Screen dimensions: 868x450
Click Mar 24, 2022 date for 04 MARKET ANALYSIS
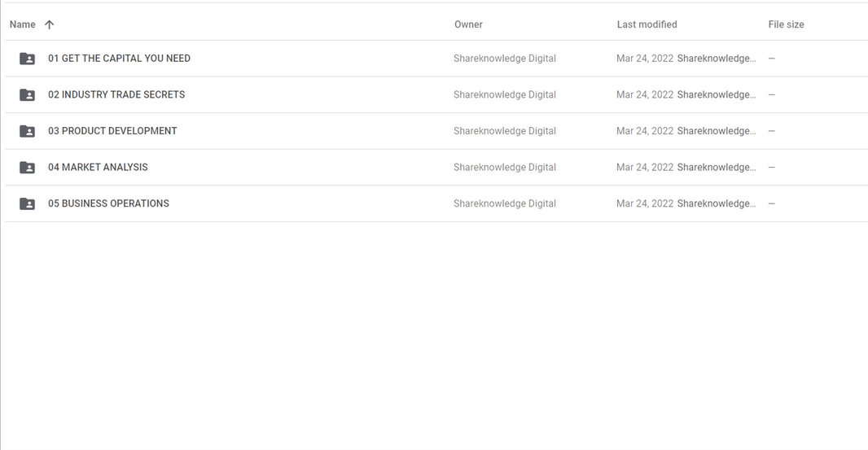click(x=645, y=167)
